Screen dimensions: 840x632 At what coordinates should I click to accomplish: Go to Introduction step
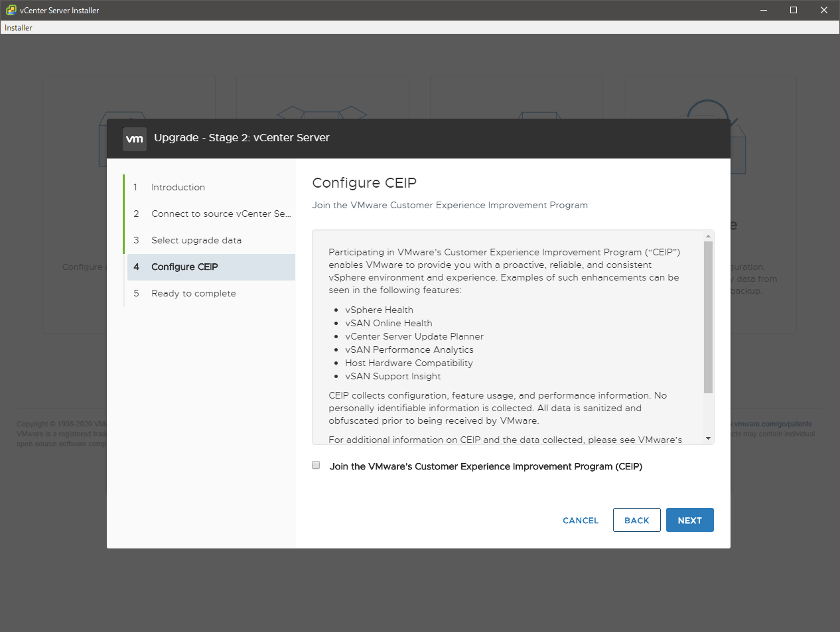pyautogui.click(x=178, y=188)
